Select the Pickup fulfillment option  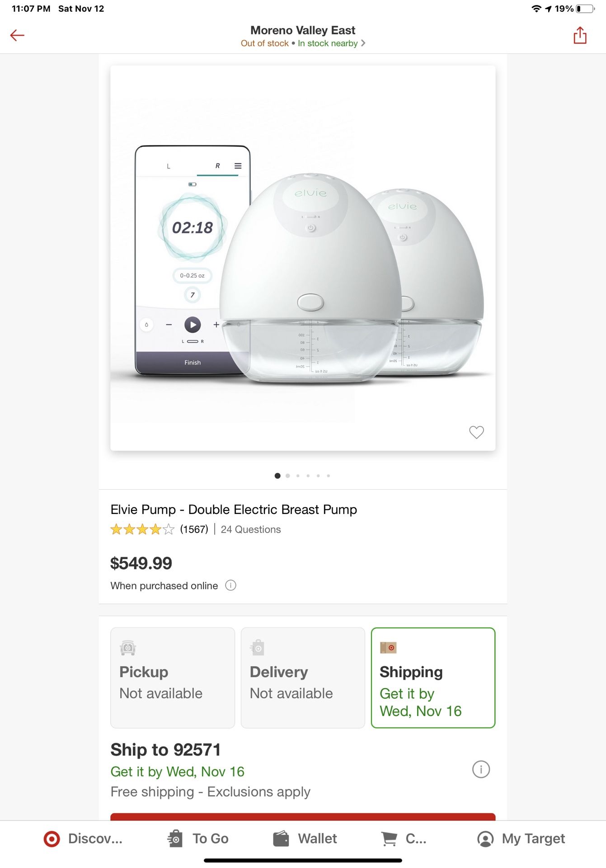coord(172,678)
